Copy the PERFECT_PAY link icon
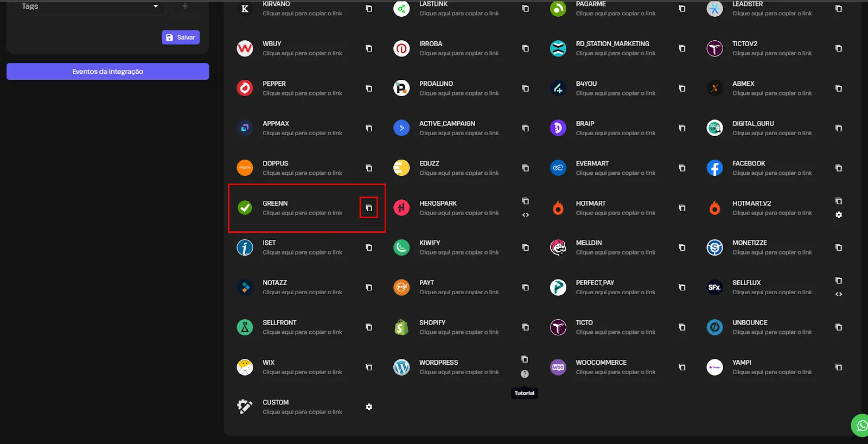Viewport: 868px width, 444px height. click(x=682, y=288)
